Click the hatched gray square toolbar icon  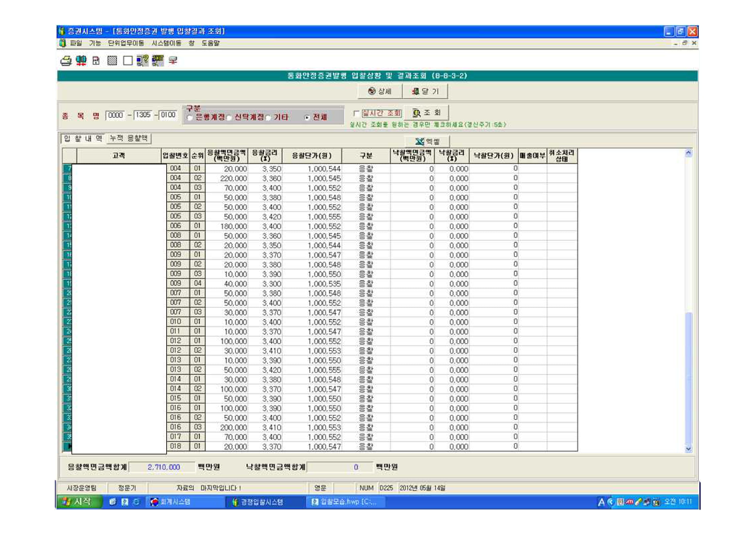point(112,61)
